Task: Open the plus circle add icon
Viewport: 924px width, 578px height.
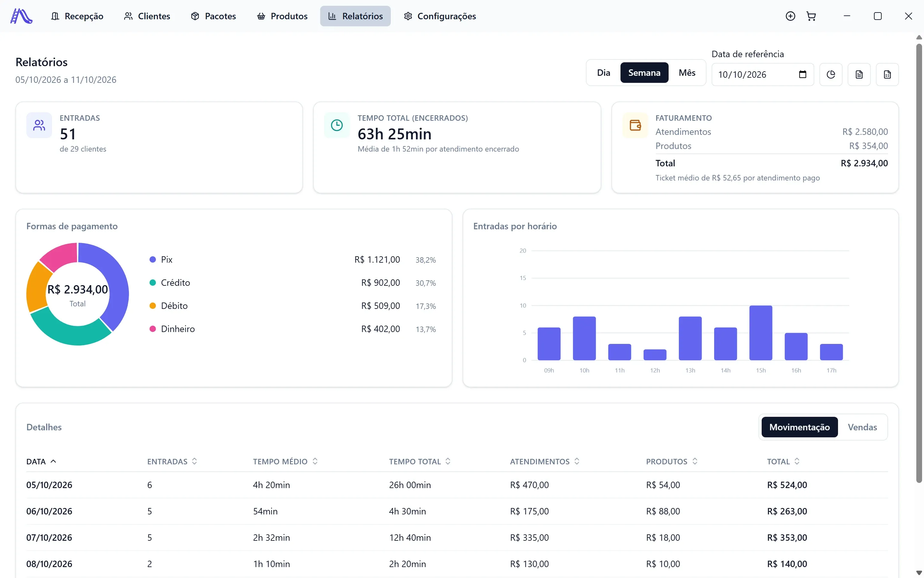Action: click(790, 16)
